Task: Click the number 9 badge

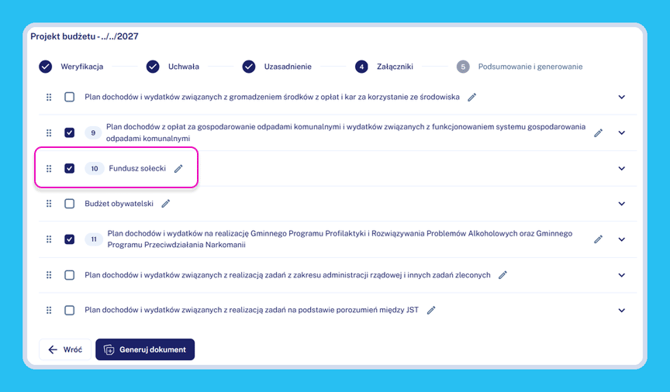Action: (93, 133)
